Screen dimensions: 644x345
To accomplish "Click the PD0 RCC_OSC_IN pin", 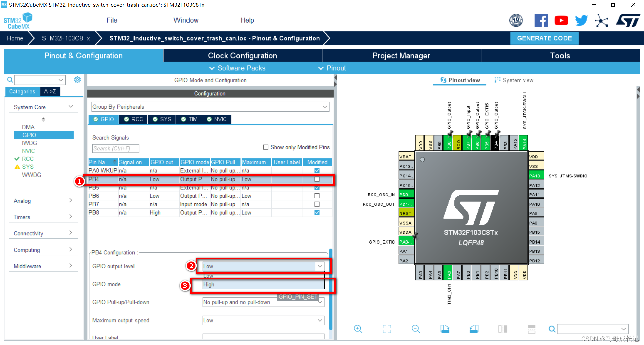I will coord(406,194).
